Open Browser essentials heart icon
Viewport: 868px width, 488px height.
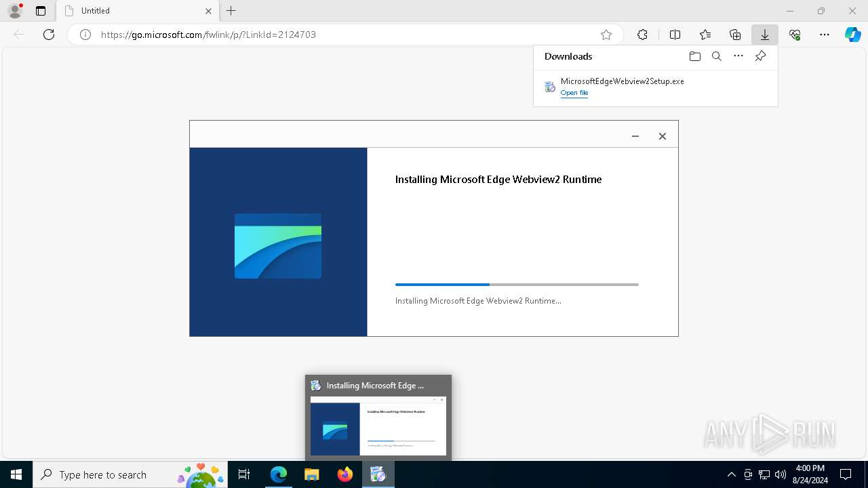(x=795, y=35)
